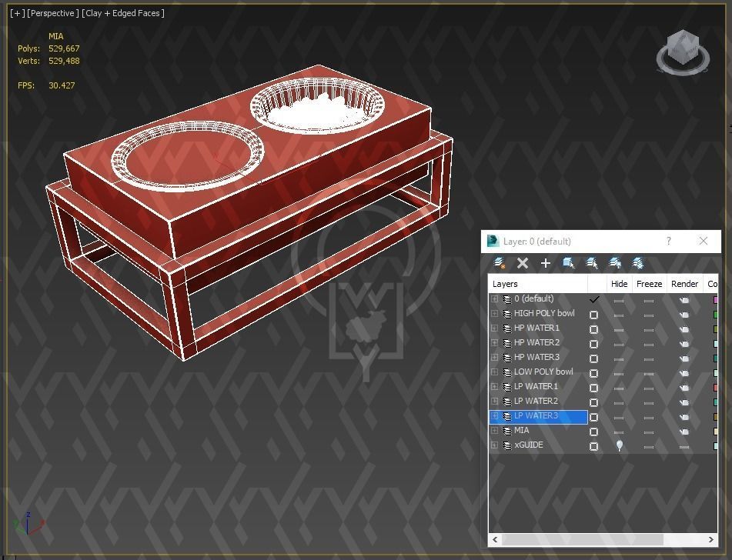
Task: Click teapot render icon for HIGH POLY bowl
Action: coord(684,315)
